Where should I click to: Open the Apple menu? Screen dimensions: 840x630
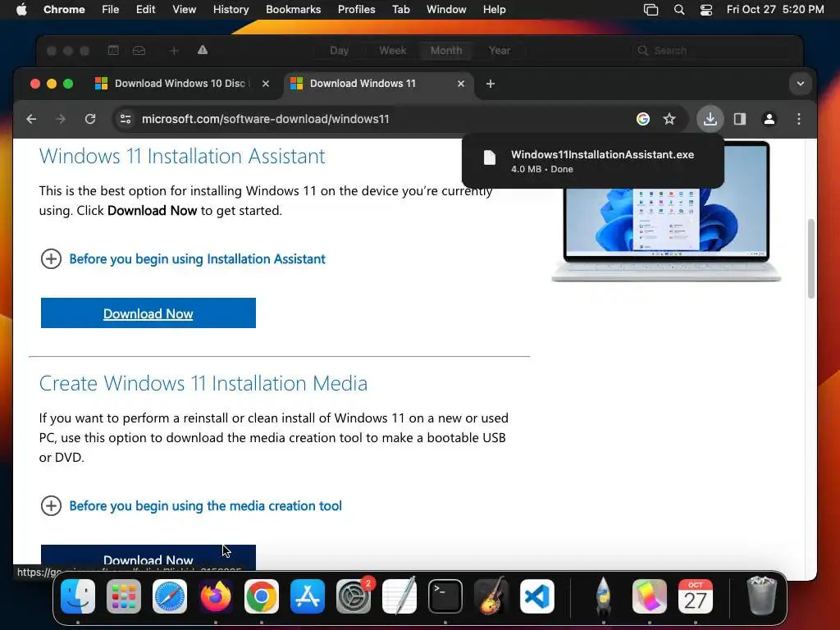coord(21,9)
